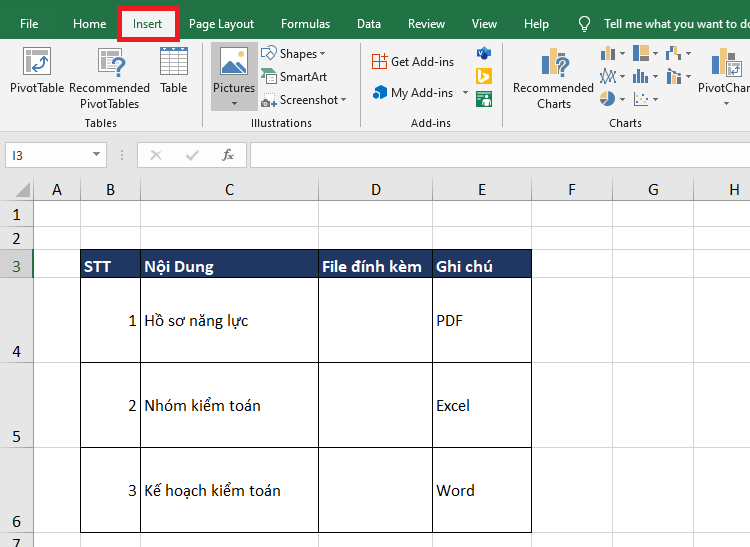The height and width of the screenshot is (547, 750).
Task: Switch to the Formulas tab
Action: (305, 24)
